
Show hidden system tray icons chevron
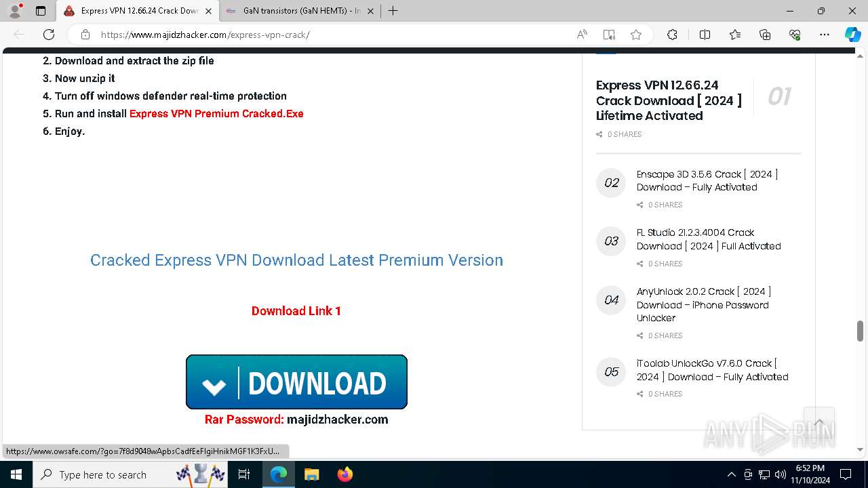point(731,474)
